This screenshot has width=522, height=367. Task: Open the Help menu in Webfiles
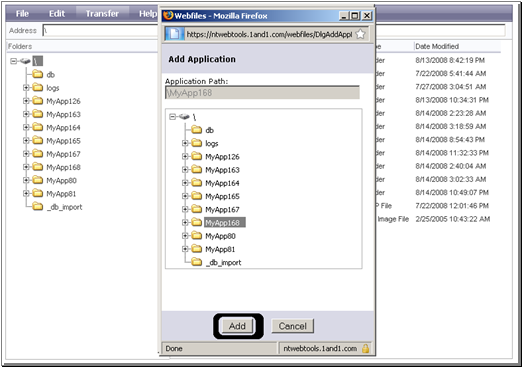click(x=148, y=14)
